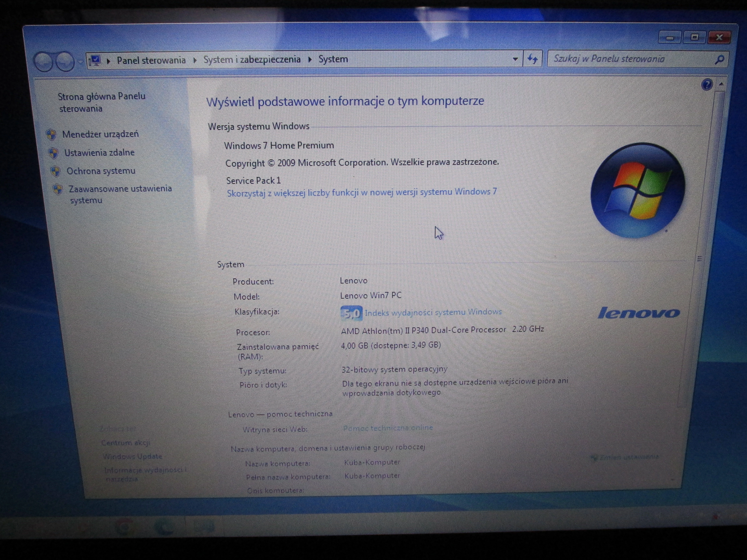Click shield icon next to Ustawienia zdalne
Image resolution: width=747 pixels, height=560 pixels.
(53, 153)
